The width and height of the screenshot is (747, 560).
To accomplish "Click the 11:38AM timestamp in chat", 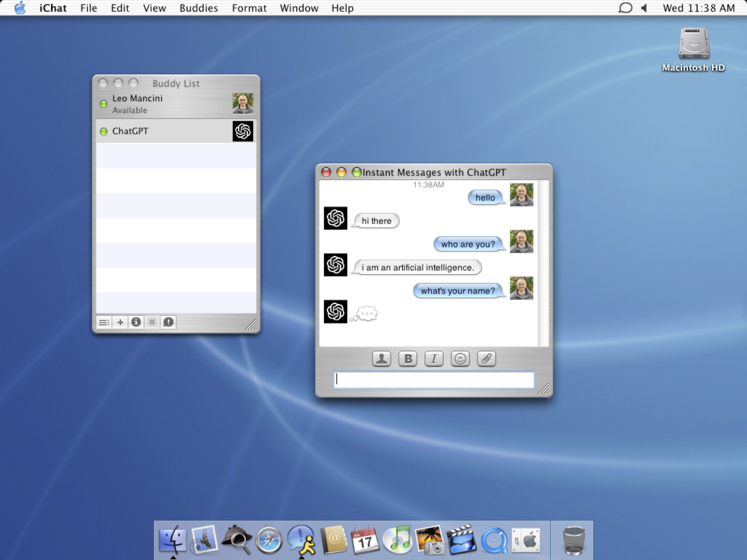I will pos(428,185).
